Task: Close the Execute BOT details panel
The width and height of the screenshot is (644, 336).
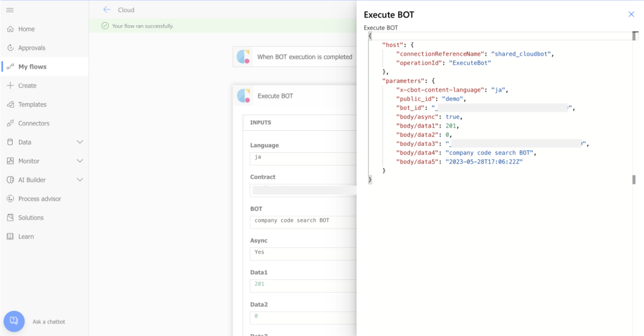Action: coord(631,14)
